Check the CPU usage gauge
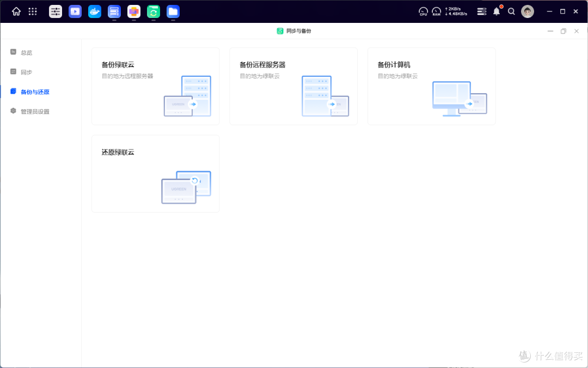Image resolution: width=588 pixels, height=368 pixels. 423,11
